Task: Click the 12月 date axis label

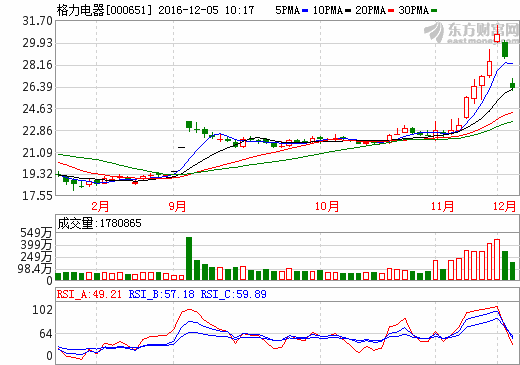Action: point(504,206)
